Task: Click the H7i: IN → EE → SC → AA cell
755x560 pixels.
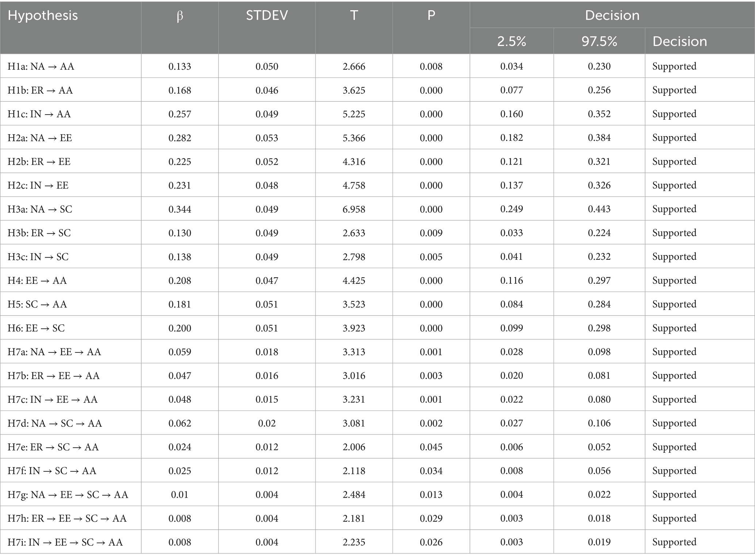Action: pos(65,542)
